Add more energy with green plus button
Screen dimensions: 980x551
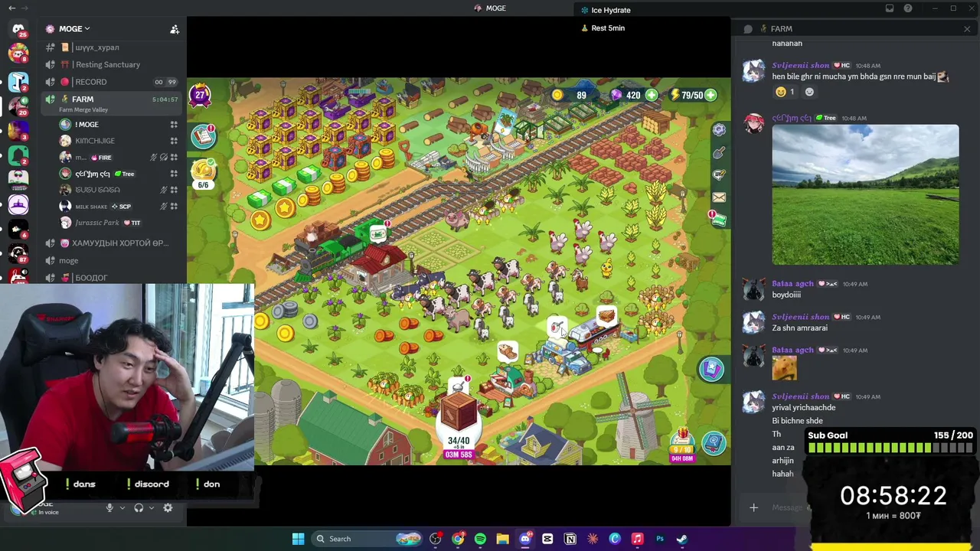click(710, 95)
